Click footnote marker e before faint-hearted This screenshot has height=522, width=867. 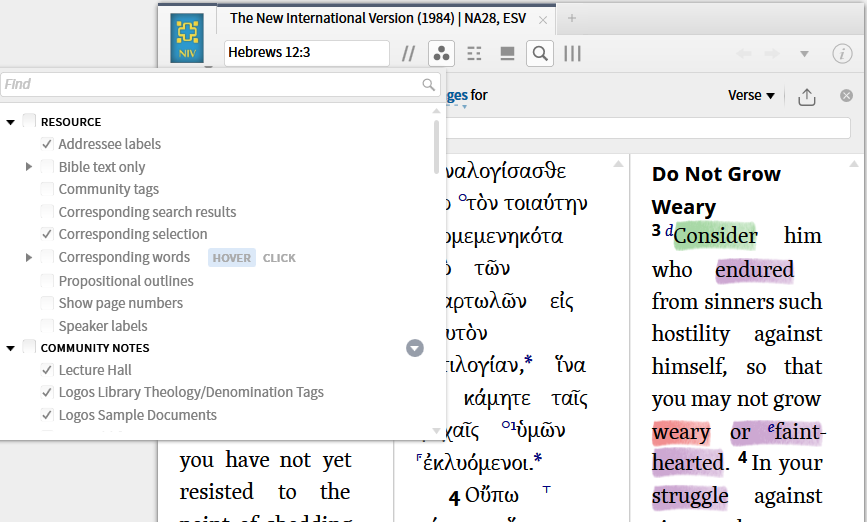tap(771, 427)
